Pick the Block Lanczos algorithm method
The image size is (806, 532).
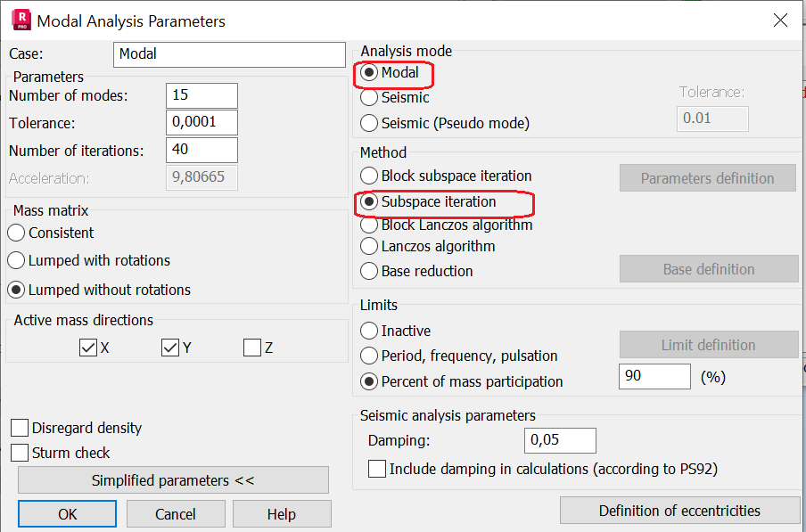pos(369,225)
